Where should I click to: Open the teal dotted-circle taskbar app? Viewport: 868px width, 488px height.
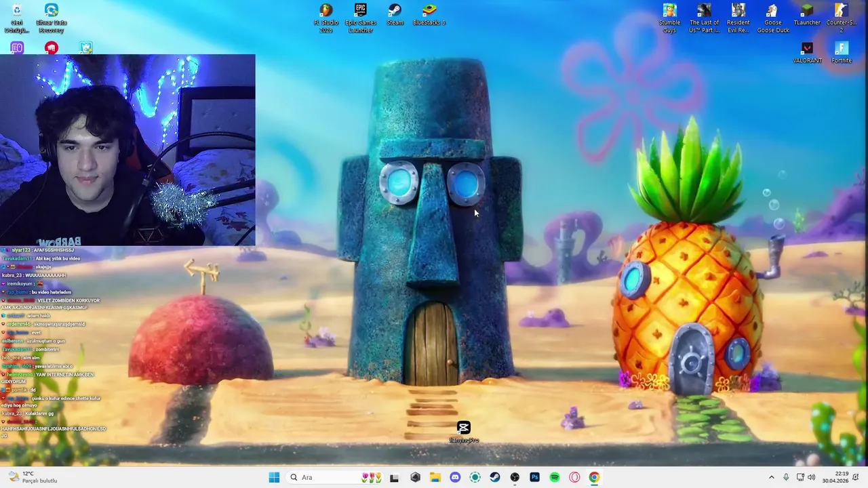pos(475,477)
